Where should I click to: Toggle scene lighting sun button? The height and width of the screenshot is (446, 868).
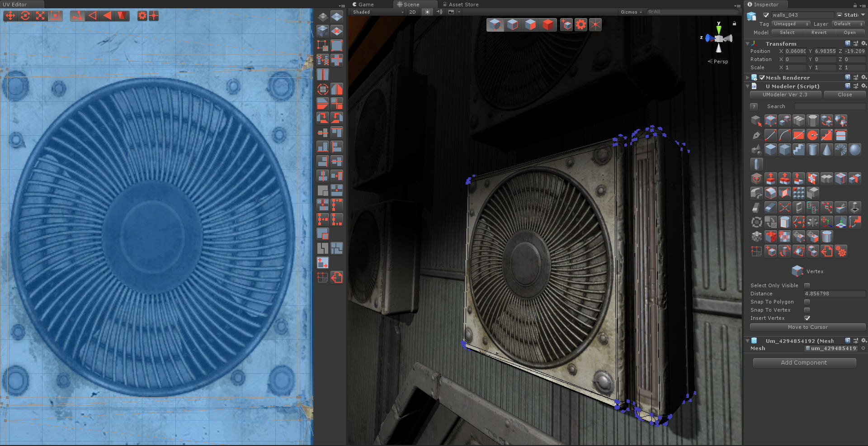[x=427, y=12]
